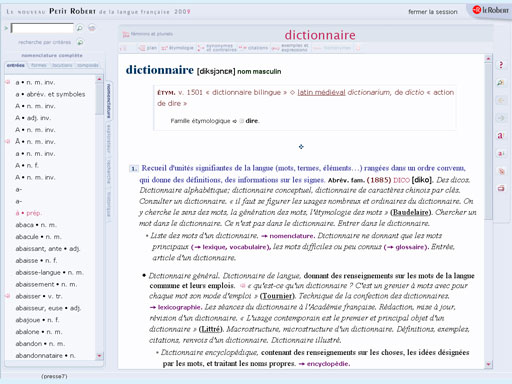The height and width of the screenshot is (384, 512).
Task: Select abaca • n. m. in the list
Action: [x=36, y=225]
